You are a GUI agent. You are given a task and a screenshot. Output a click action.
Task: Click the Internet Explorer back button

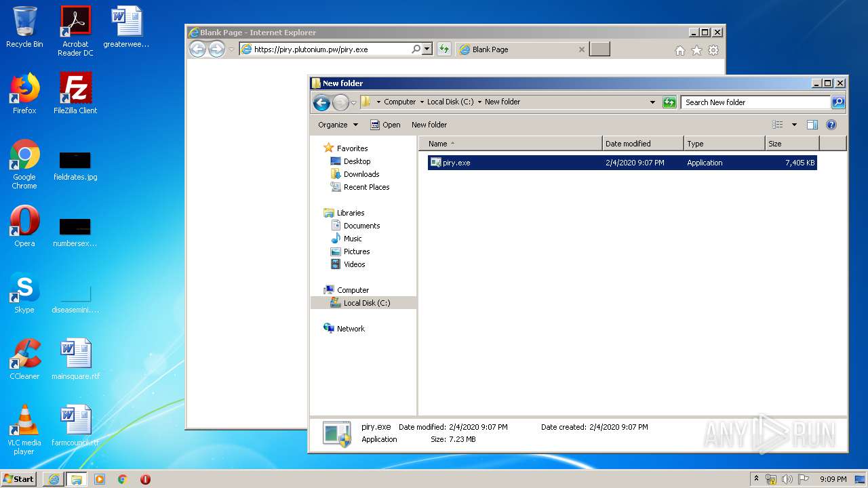click(x=197, y=49)
